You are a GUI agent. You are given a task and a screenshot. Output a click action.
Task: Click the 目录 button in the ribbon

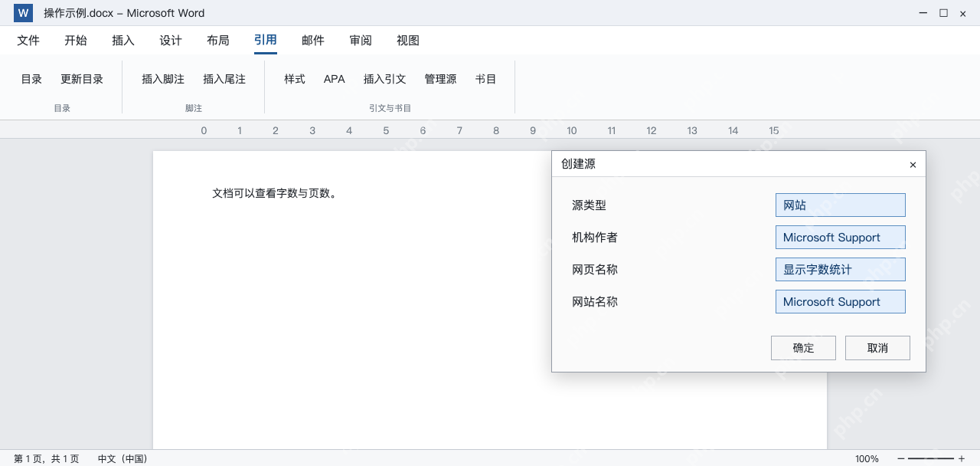(x=31, y=79)
